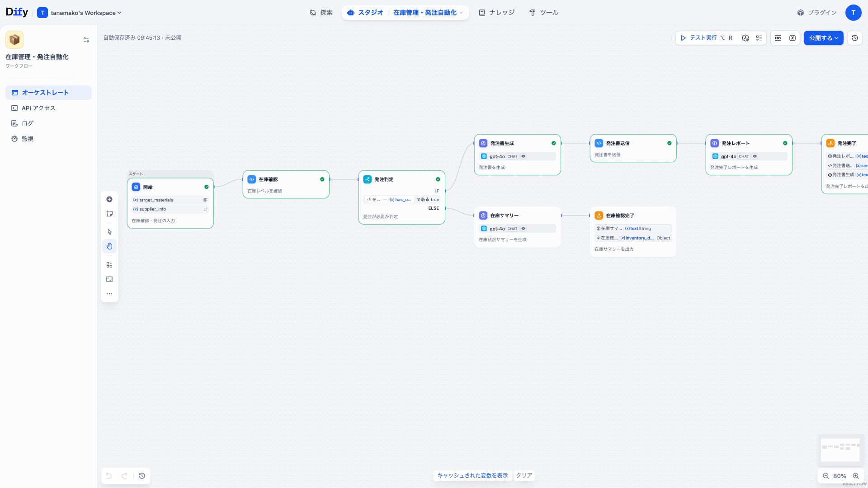Add a new block with the plus tool
The width and height of the screenshot is (868, 488).
pyautogui.click(x=109, y=199)
